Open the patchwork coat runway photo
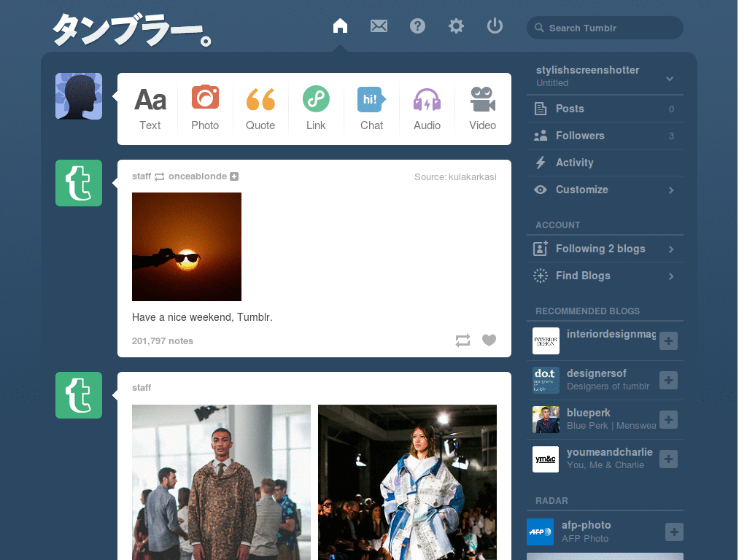This screenshot has height=560, width=747. click(407, 482)
